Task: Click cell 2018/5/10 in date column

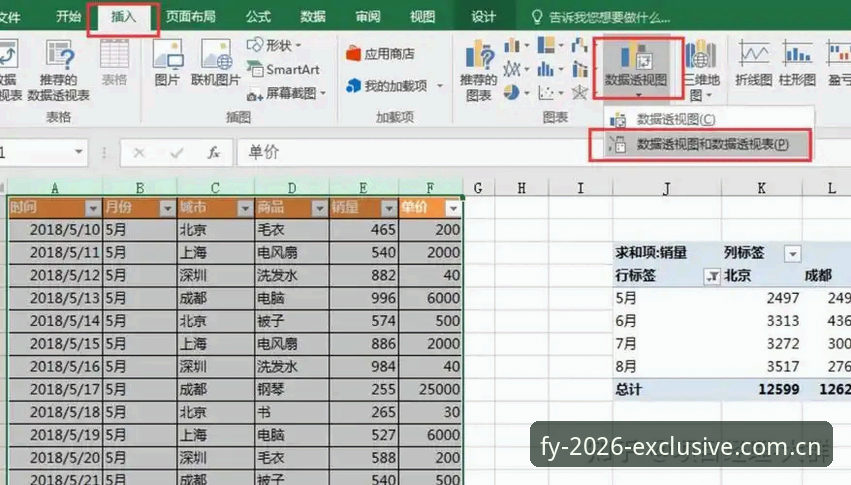Action: (x=55, y=229)
